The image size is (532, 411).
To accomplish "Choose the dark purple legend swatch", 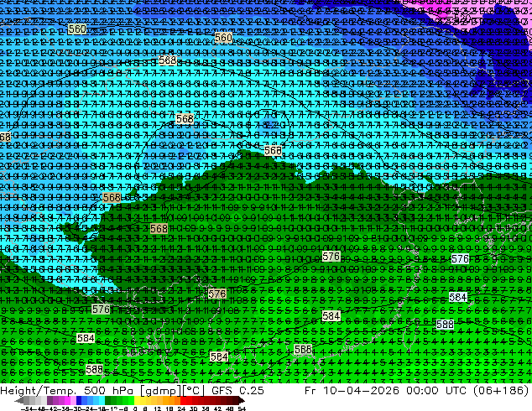I will coord(50,400).
